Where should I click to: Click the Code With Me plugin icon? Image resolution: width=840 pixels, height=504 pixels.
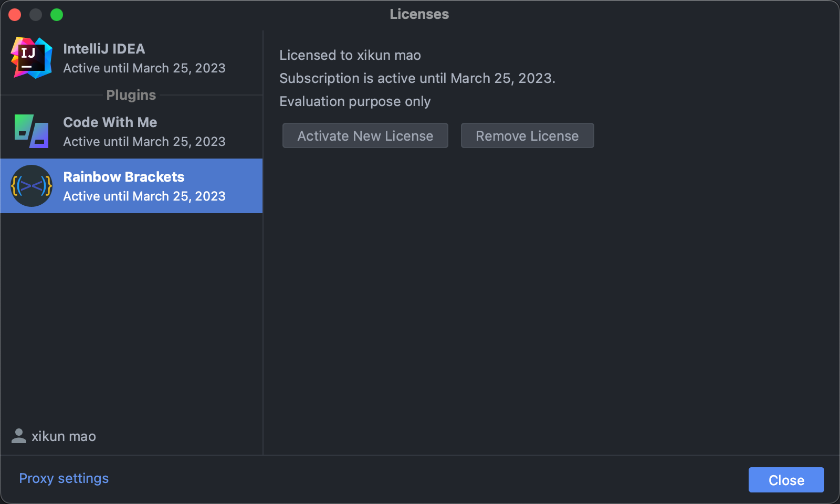click(31, 130)
